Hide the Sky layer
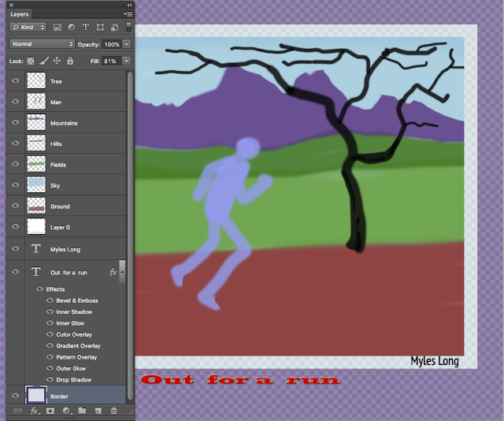Screen dimensions: 504x421 pyautogui.click(x=16, y=184)
